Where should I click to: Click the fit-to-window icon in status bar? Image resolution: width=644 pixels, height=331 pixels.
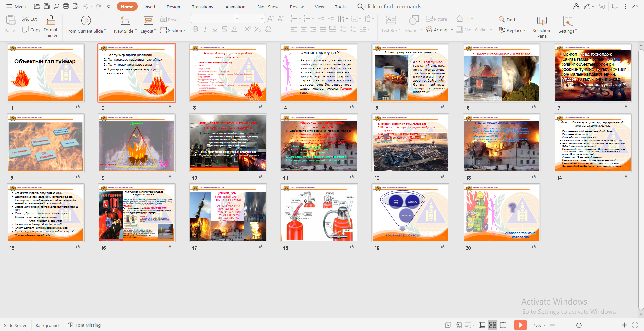[635, 325]
